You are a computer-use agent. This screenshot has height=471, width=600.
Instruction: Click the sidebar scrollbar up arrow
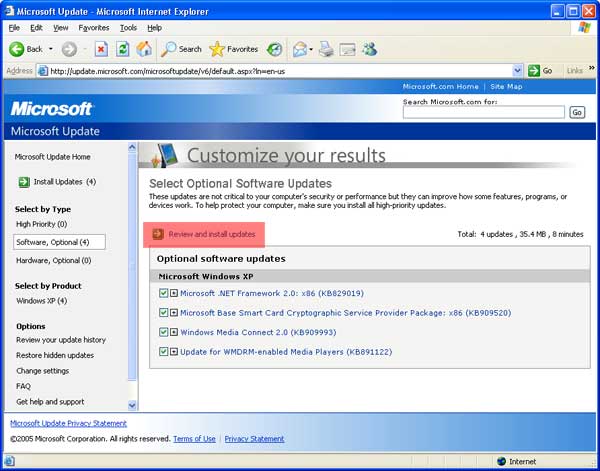click(132, 147)
